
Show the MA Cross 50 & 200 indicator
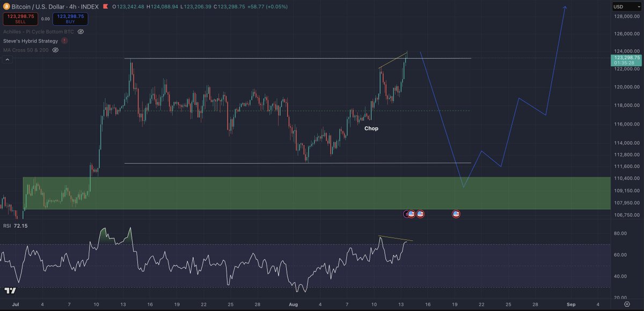click(x=55, y=50)
